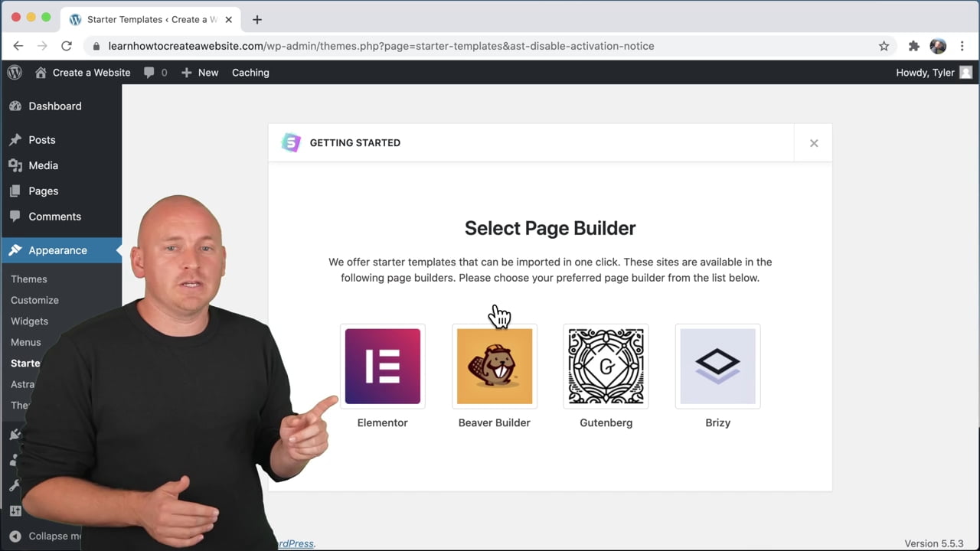Reload the current page

point(67,46)
